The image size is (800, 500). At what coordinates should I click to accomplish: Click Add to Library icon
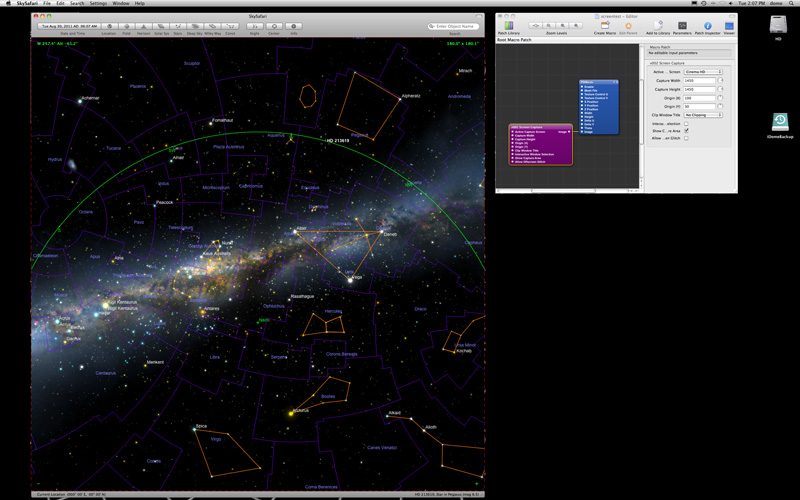(x=657, y=25)
